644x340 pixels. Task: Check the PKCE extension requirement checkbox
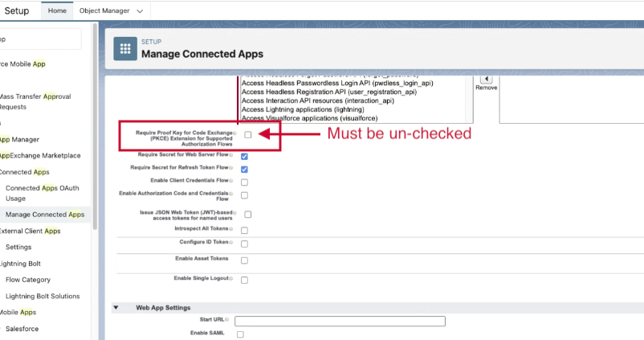click(248, 135)
